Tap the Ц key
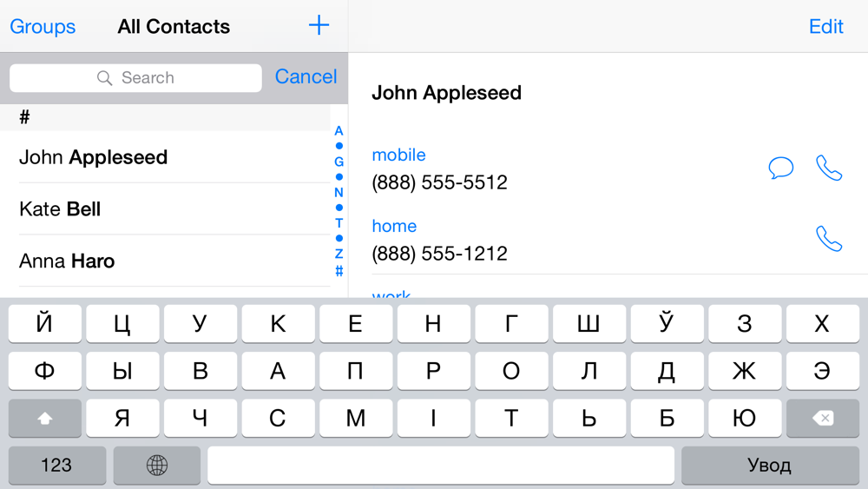 click(x=122, y=323)
